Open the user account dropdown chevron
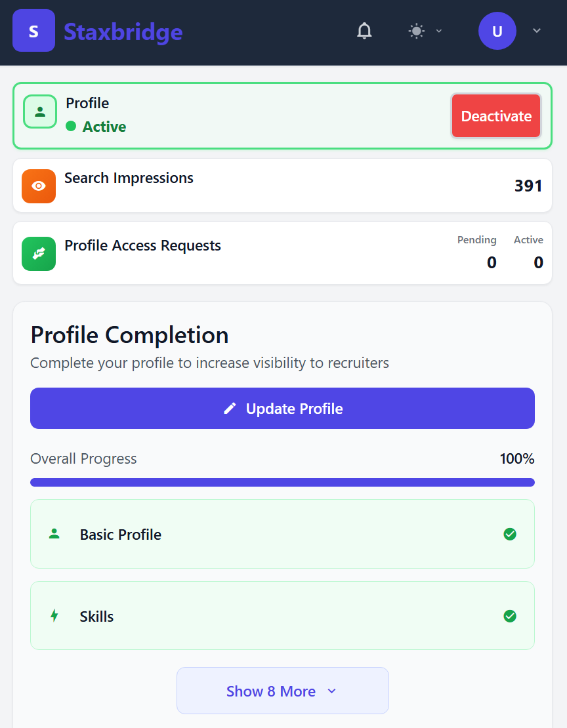The width and height of the screenshot is (567, 728). tap(537, 30)
